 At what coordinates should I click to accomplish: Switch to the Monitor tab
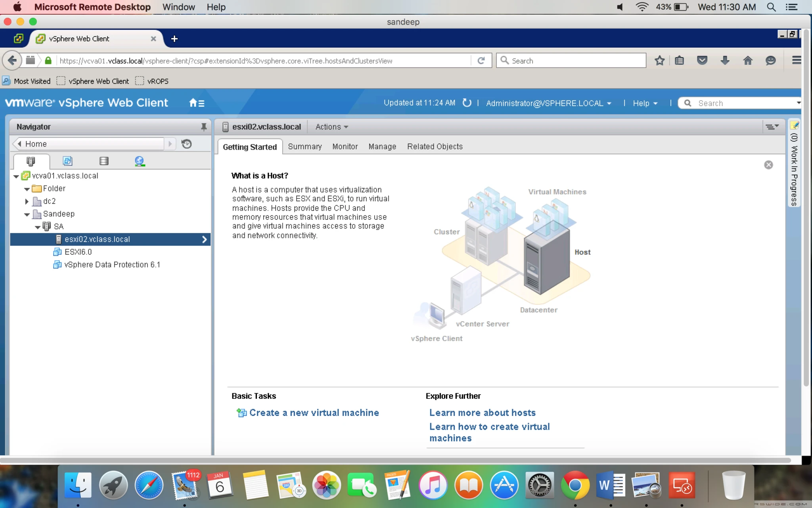tap(345, 146)
